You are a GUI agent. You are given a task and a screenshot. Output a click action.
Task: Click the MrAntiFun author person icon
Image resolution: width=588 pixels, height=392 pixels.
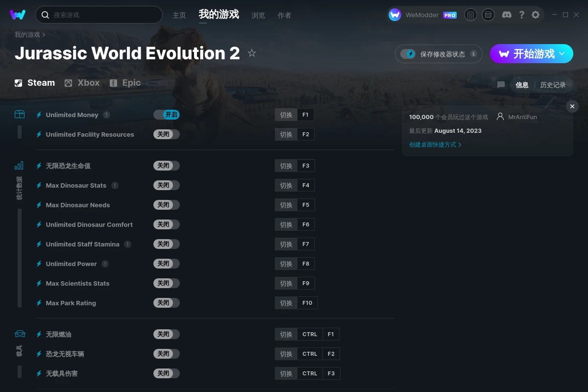click(500, 117)
